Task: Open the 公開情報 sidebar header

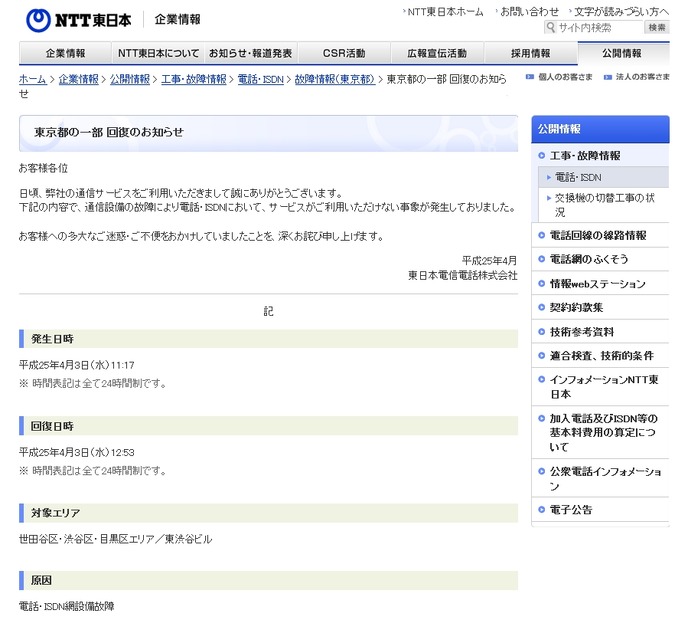Action: pyautogui.click(x=600, y=129)
